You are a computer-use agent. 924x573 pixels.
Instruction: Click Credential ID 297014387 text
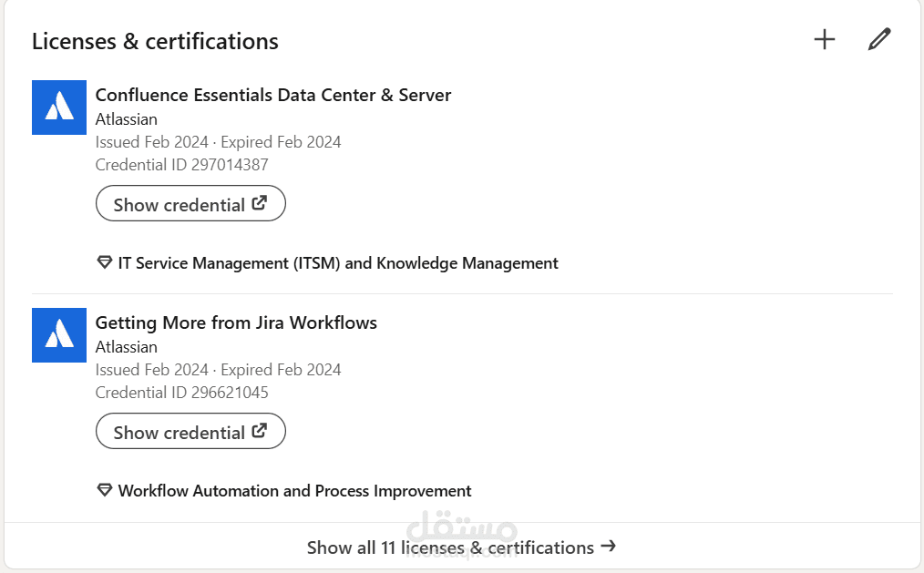181,165
